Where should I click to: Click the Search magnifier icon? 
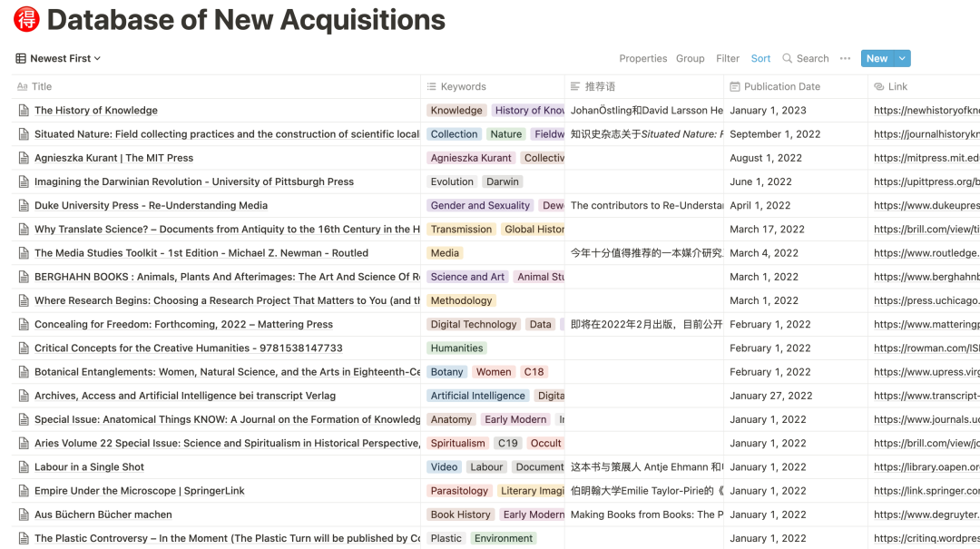coord(788,58)
